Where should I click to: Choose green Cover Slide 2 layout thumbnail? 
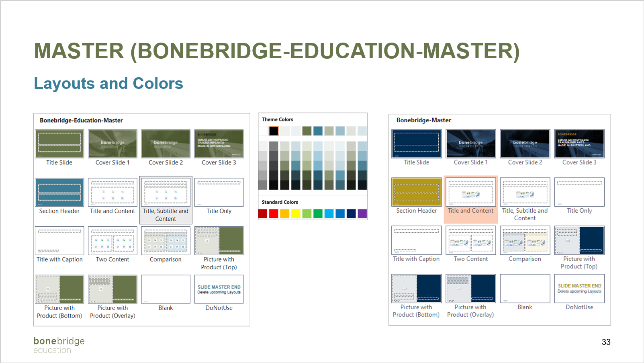point(166,144)
